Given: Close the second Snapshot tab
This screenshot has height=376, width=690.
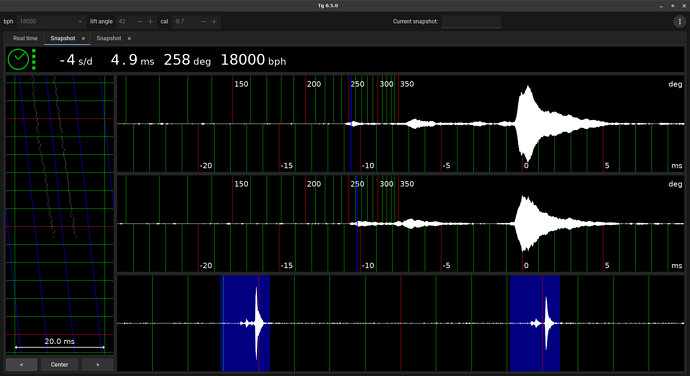Looking at the screenshot, I should (x=129, y=39).
